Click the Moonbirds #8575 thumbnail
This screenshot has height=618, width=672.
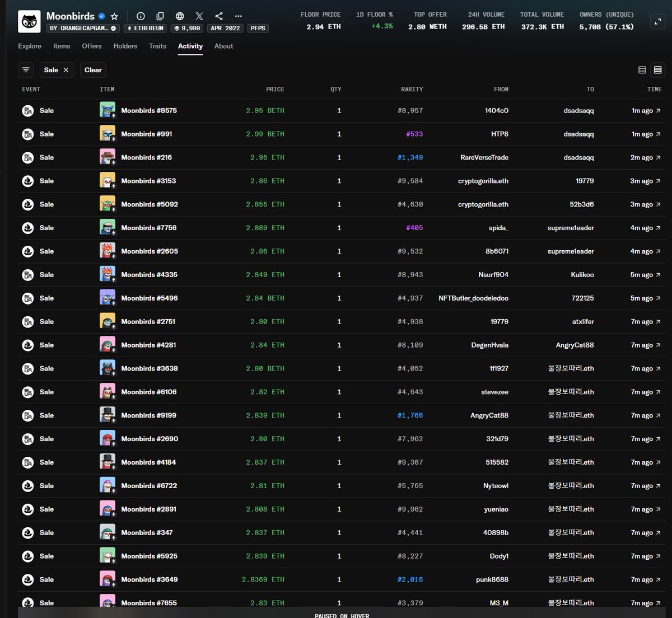[108, 110]
